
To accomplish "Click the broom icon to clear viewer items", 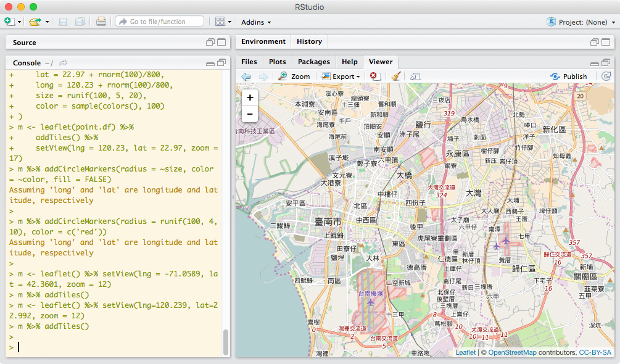I will [396, 77].
